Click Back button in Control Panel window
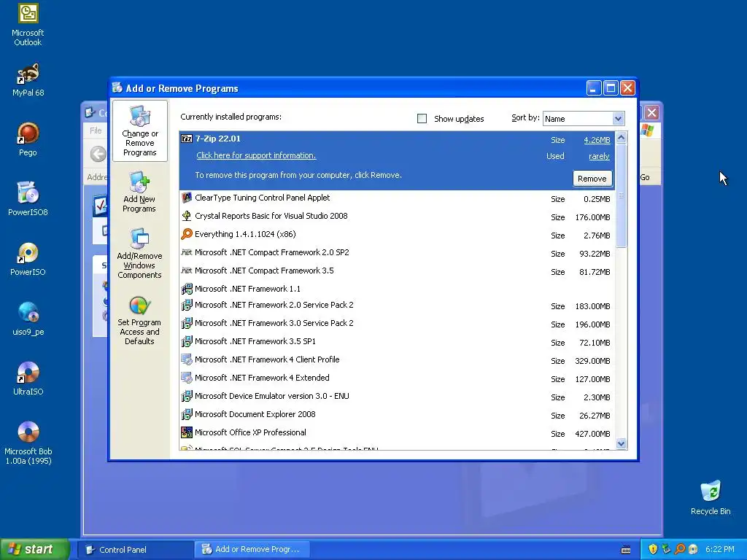 (x=98, y=154)
